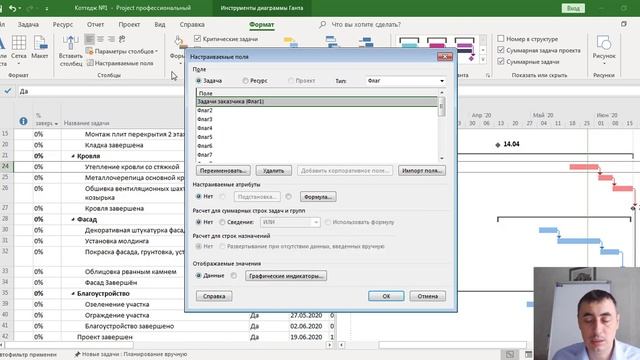
Task: Click the Рисунок drawing tool
Action: pyautogui.click(x=604, y=50)
